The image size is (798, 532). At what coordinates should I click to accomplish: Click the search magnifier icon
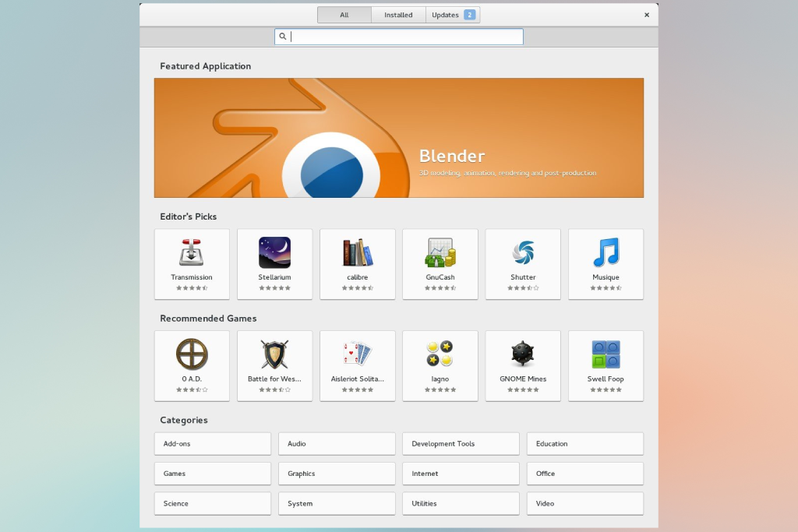[282, 36]
